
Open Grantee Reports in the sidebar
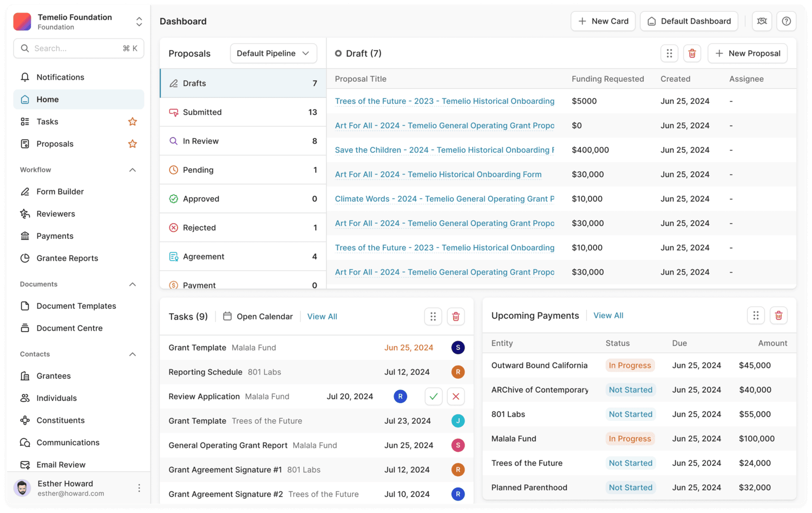click(67, 258)
